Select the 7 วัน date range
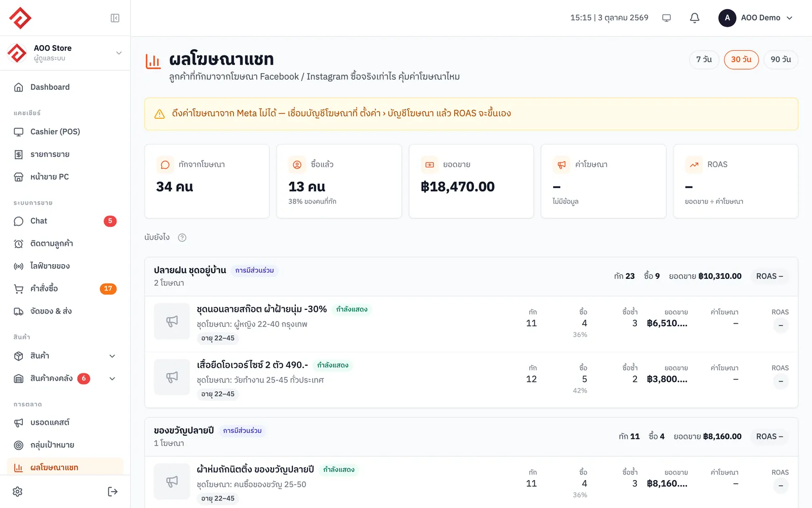The image size is (812, 508). point(704,59)
